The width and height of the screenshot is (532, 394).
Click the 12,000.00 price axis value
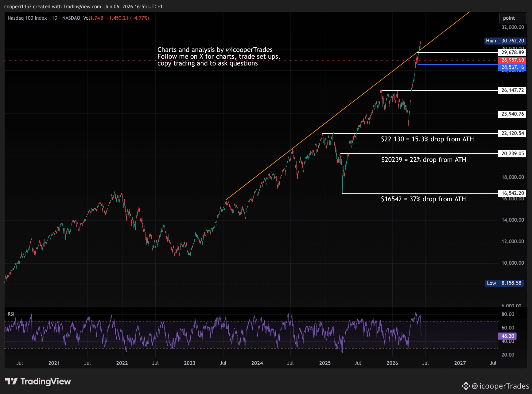click(x=513, y=241)
